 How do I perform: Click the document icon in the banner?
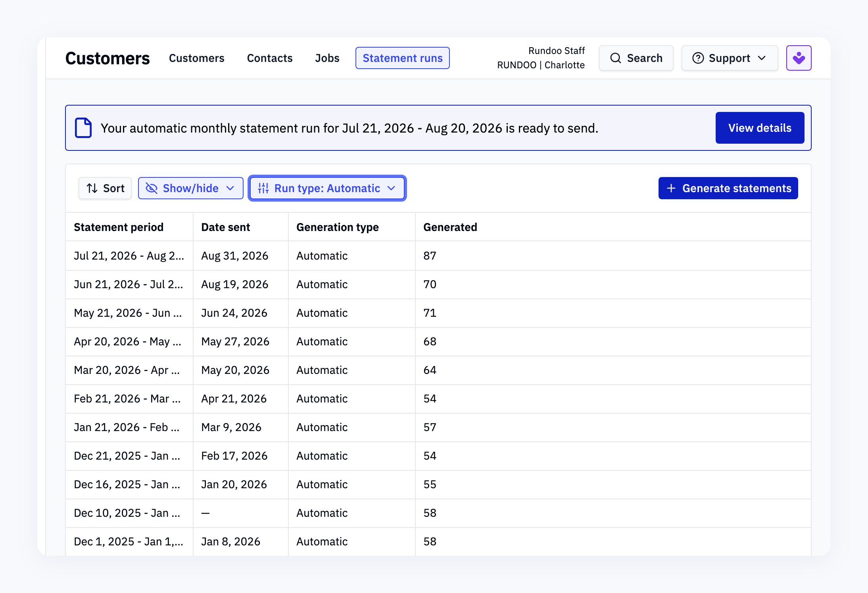click(x=83, y=128)
